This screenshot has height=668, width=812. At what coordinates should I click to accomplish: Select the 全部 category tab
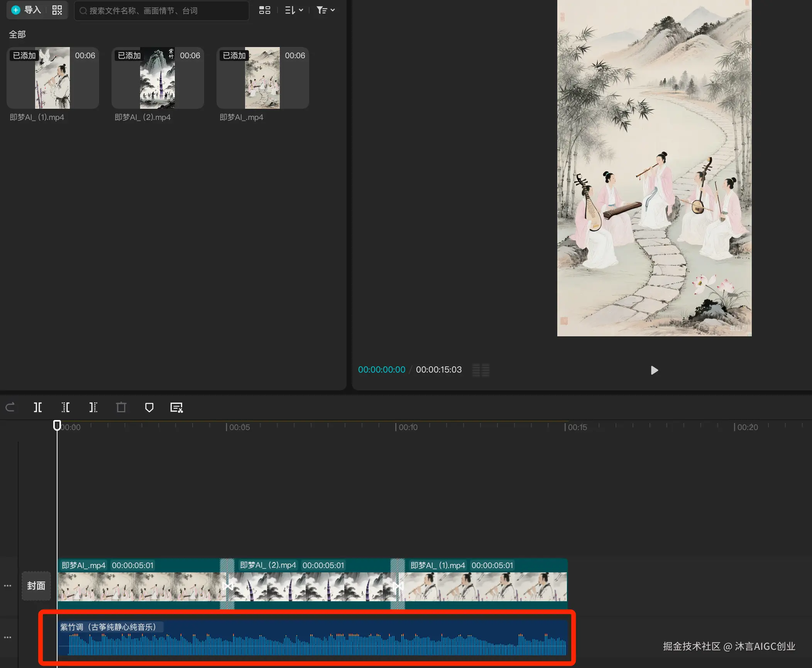click(x=17, y=34)
